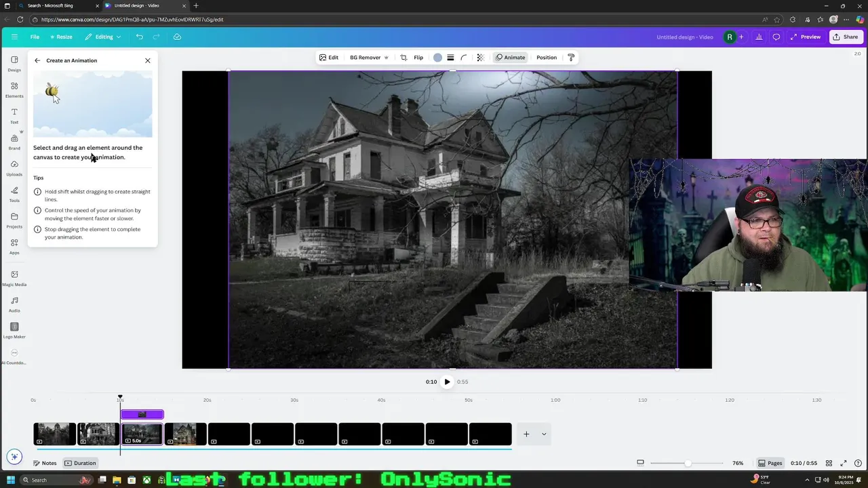
Task: Open a new browser tab
Action: pos(196,5)
